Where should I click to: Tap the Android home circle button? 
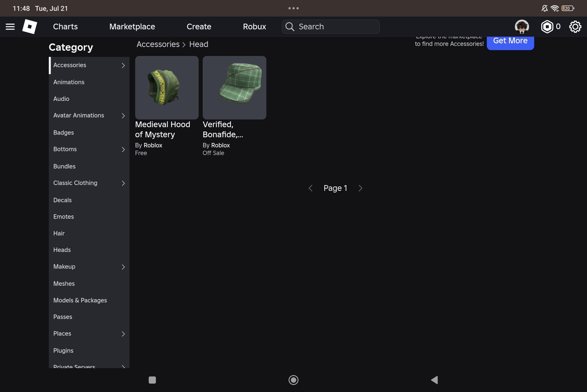click(x=293, y=380)
